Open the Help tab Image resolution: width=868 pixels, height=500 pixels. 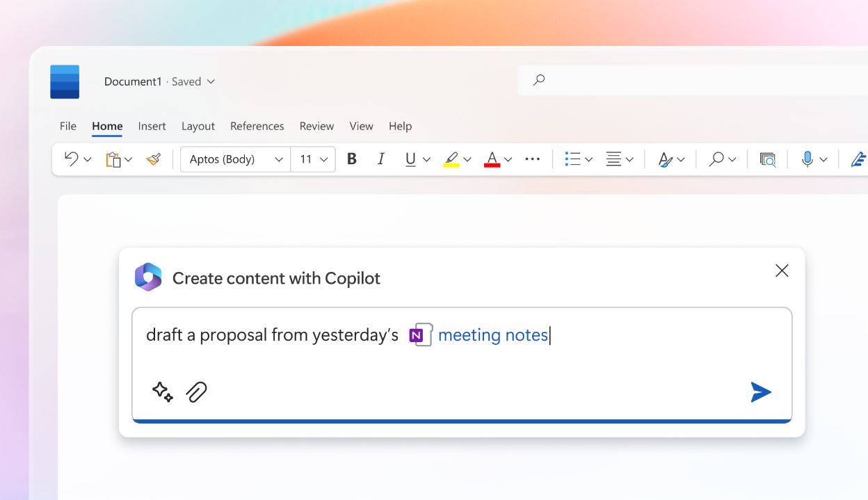tap(400, 126)
